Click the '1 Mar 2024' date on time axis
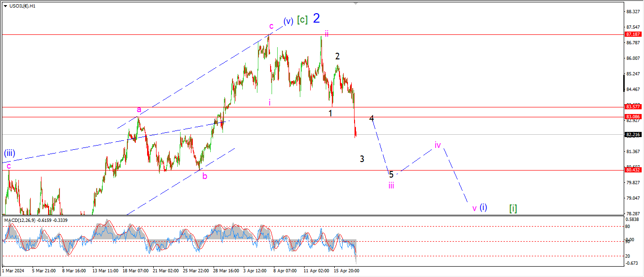This screenshot has height=277, width=644. 12,271
